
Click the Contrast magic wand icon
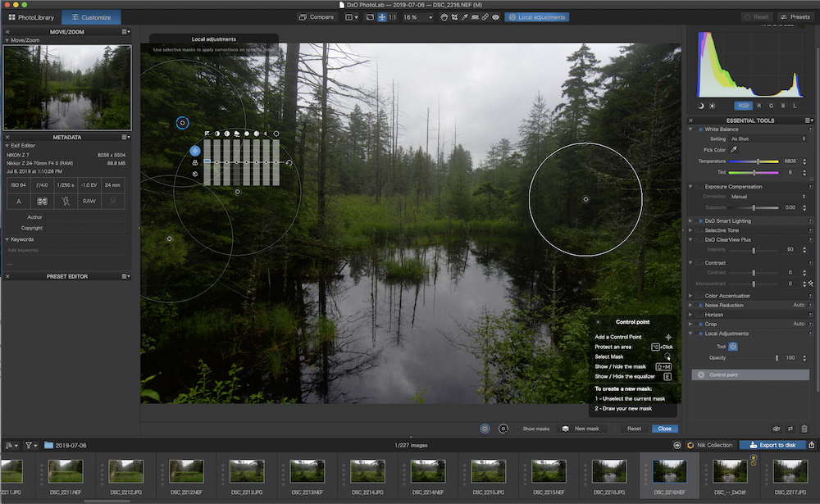click(x=810, y=284)
